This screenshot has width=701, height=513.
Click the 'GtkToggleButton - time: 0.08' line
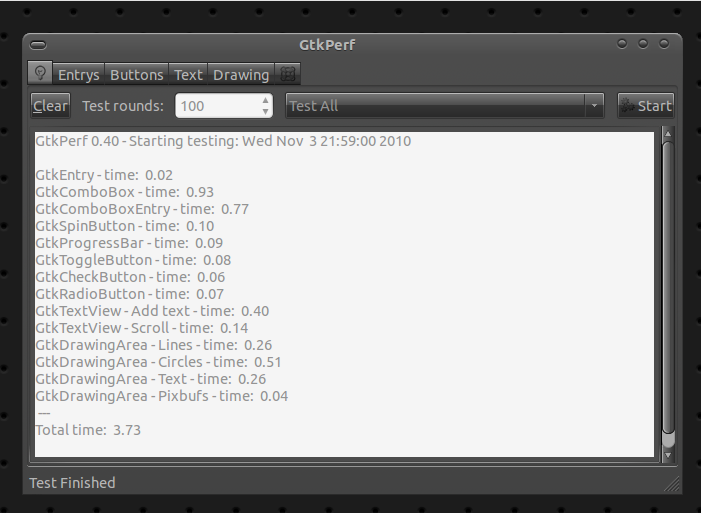point(133,260)
